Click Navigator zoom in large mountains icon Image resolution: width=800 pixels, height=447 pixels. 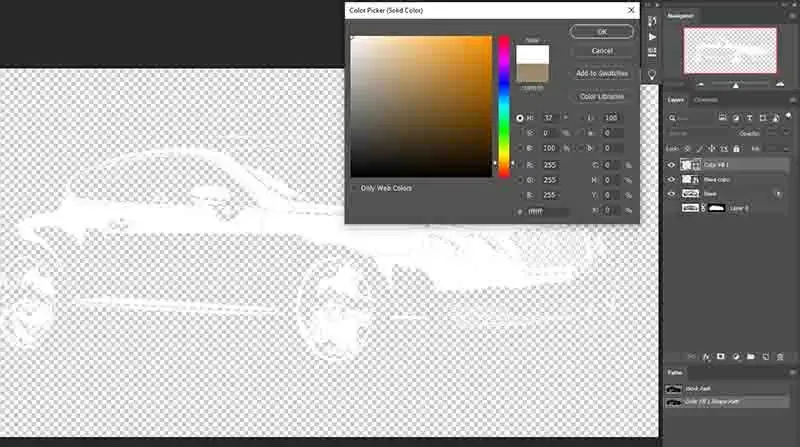pos(780,84)
